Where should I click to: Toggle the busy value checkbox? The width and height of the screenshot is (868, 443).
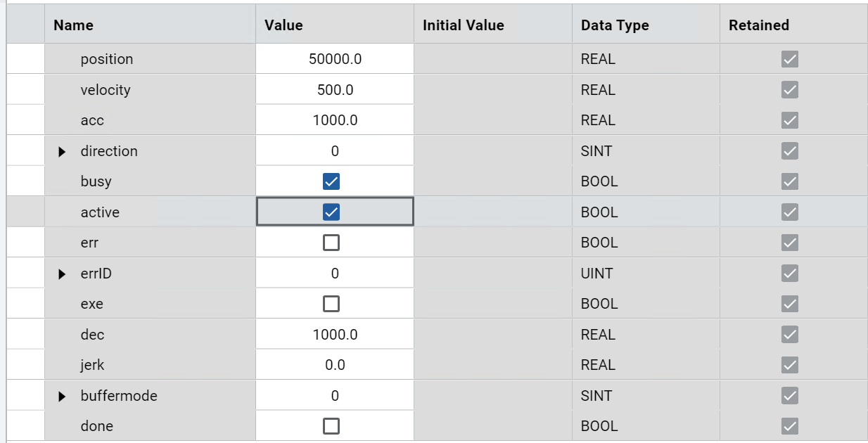point(331,181)
